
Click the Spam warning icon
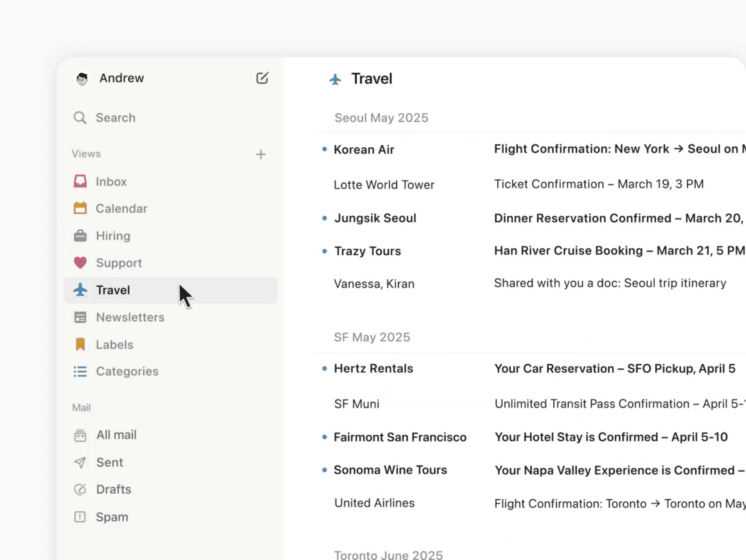coord(80,517)
